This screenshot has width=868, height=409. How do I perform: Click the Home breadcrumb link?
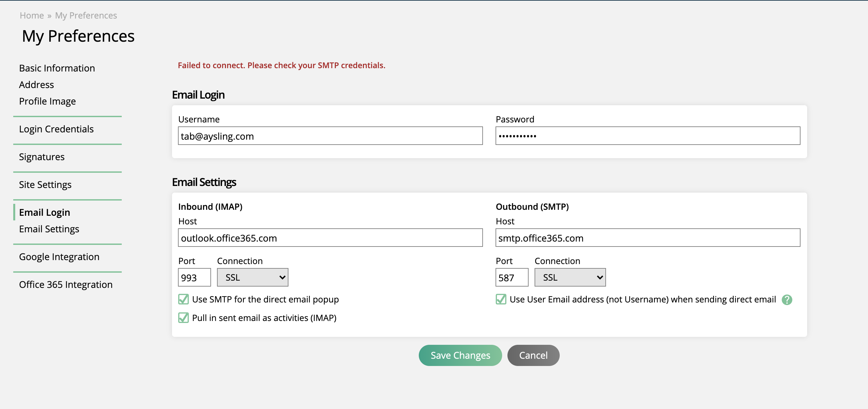tap(32, 16)
